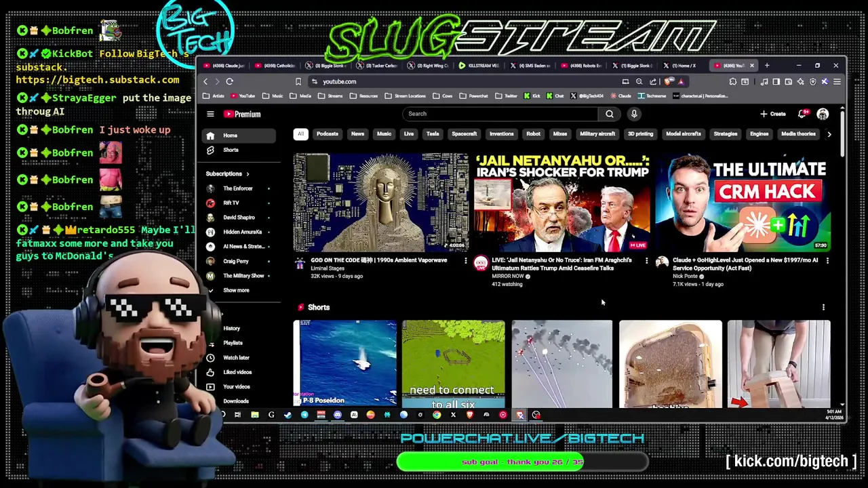Screen dimensions: 868x488
Task: Select the Engines filter chip
Action: tap(759, 134)
